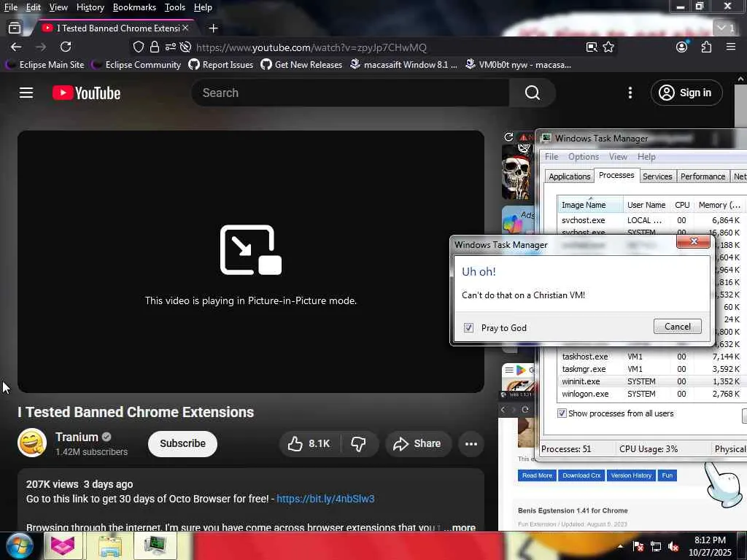
Task: Share this video
Action: [x=418, y=444]
